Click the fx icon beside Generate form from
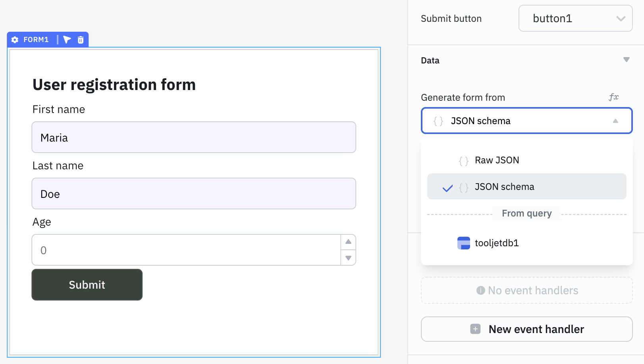 [614, 97]
